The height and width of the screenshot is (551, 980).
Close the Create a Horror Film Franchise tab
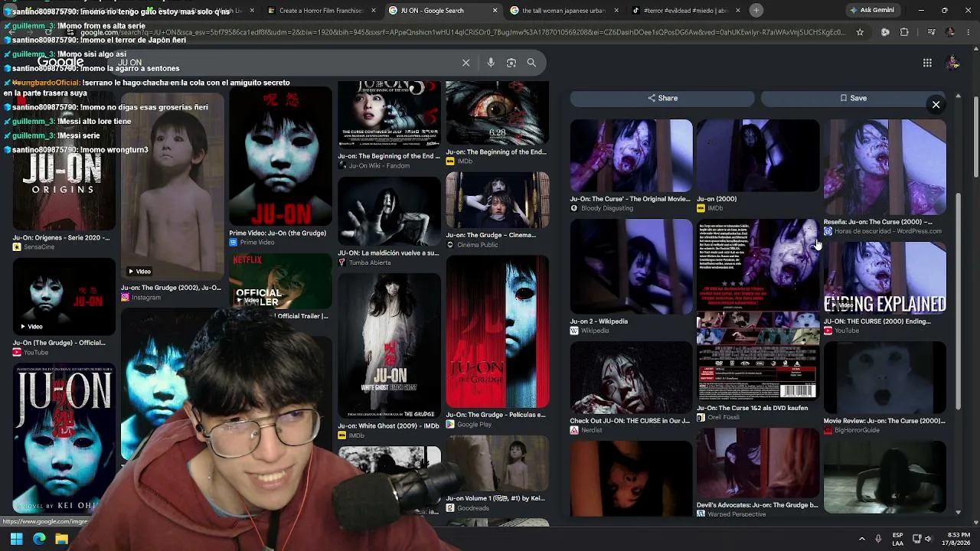pyautogui.click(x=374, y=11)
